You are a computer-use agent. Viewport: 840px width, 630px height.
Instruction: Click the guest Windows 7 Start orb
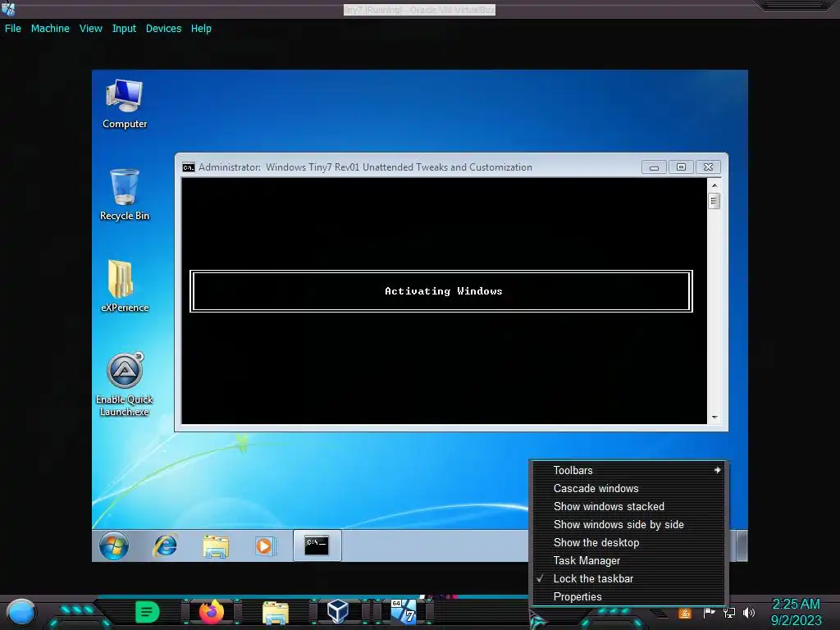113,546
